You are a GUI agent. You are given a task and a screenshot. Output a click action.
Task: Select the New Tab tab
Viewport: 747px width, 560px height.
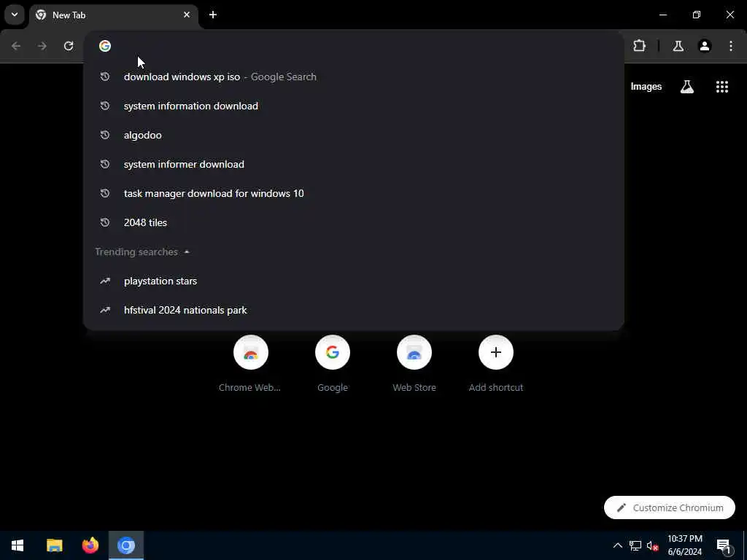click(115, 15)
